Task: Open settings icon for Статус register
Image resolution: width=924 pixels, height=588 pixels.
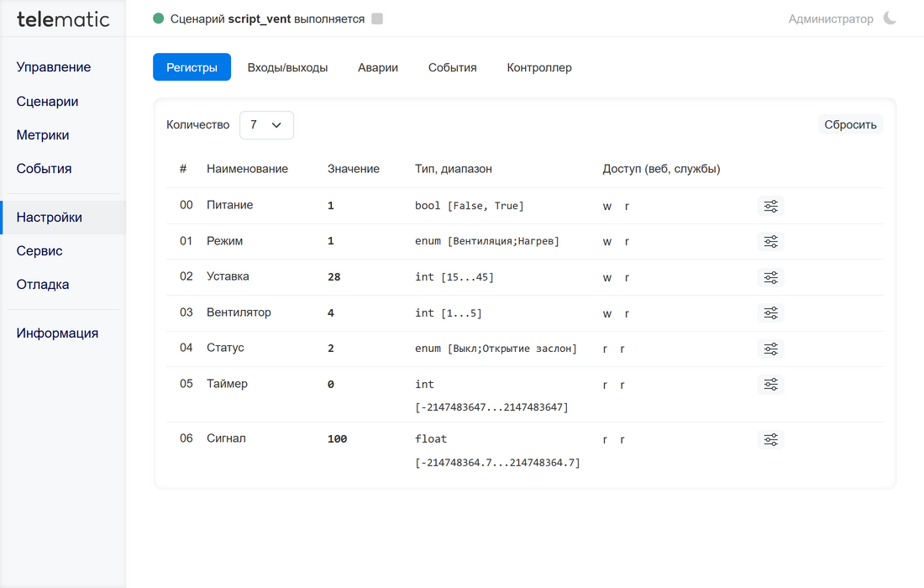Action: tap(770, 349)
